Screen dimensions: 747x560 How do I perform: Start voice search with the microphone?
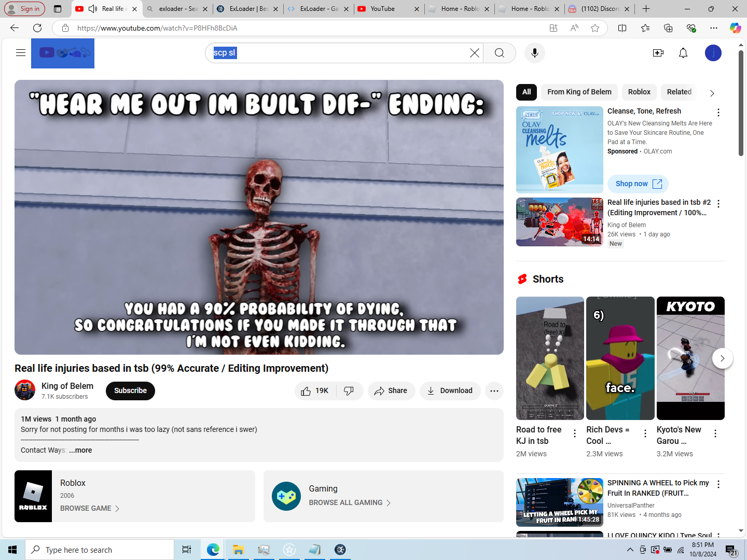coord(535,53)
